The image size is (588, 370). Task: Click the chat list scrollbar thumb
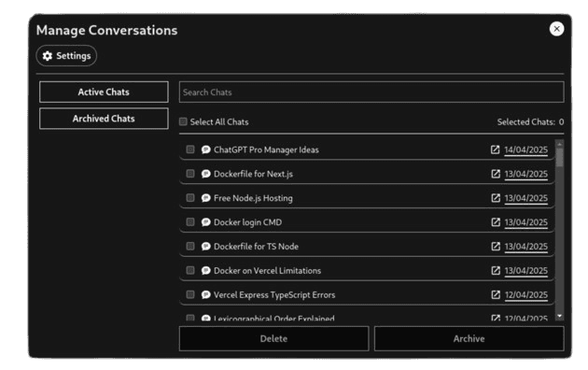click(x=559, y=158)
